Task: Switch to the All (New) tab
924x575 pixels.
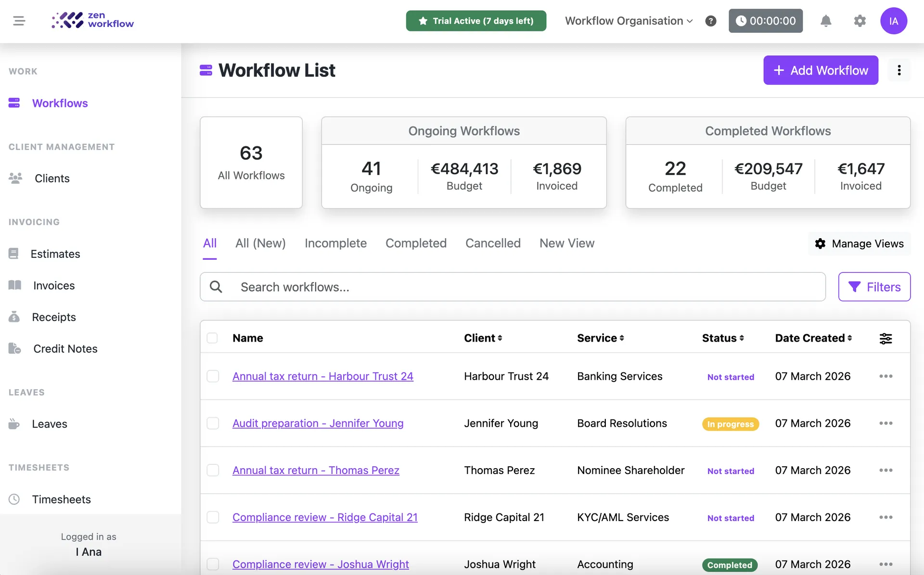Action: click(260, 243)
